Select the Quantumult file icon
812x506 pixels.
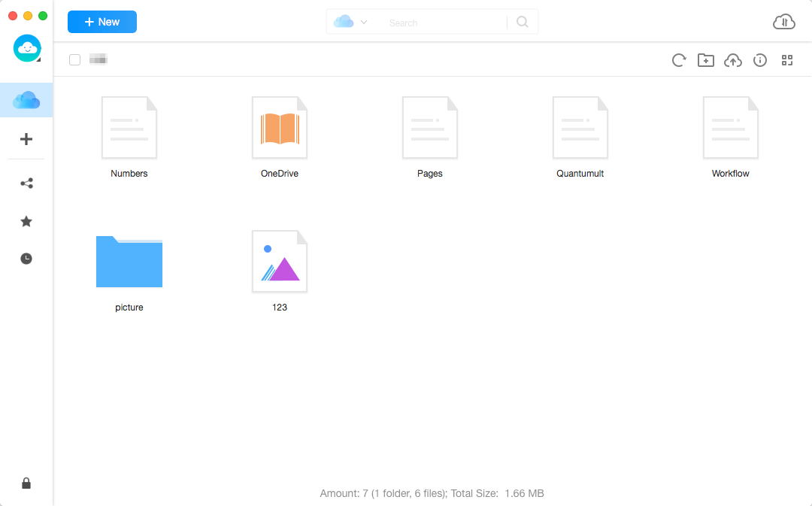click(x=580, y=127)
